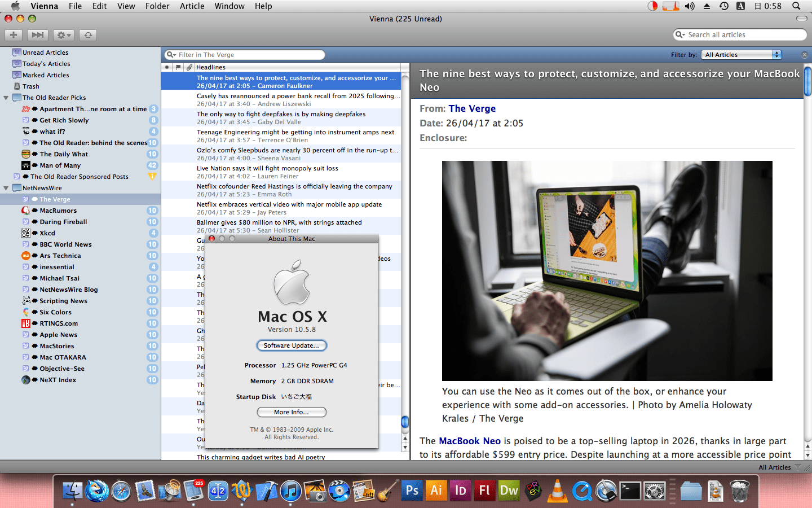Open the Folder menu

[157, 6]
